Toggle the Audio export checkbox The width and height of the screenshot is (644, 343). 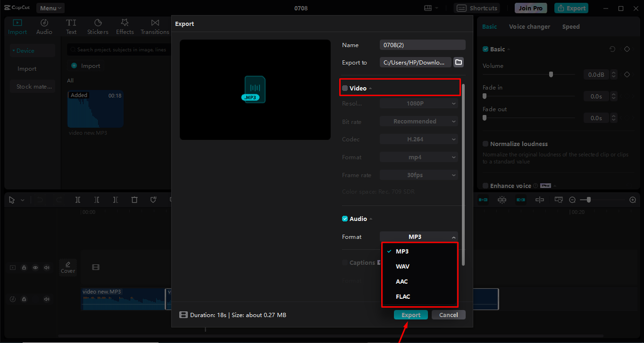pos(345,219)
